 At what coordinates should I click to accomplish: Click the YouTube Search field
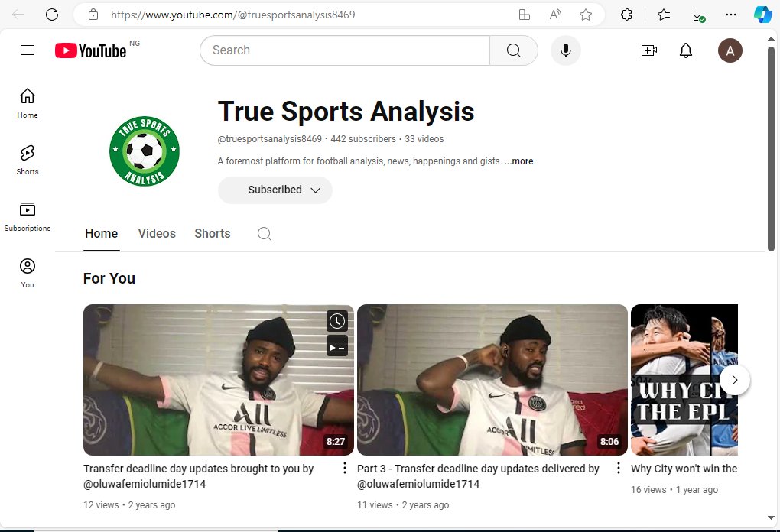click(345, 50)
